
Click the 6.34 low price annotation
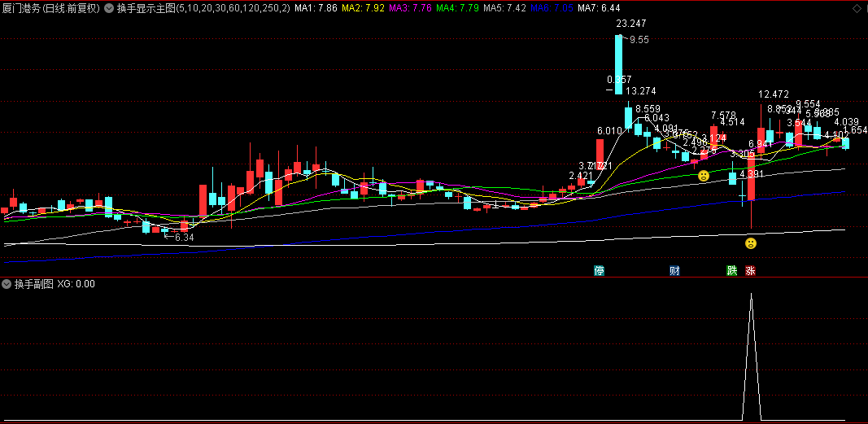(185, 237)
